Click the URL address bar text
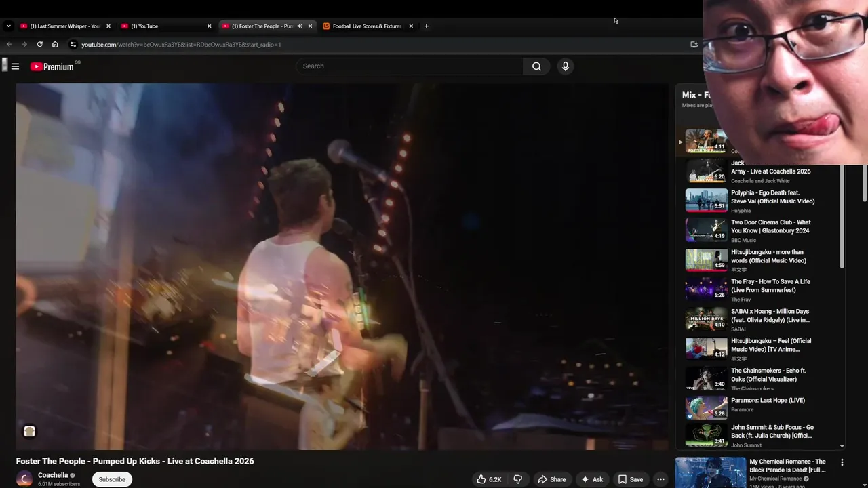This screenshot has height=488, width=868. point(181,45)
